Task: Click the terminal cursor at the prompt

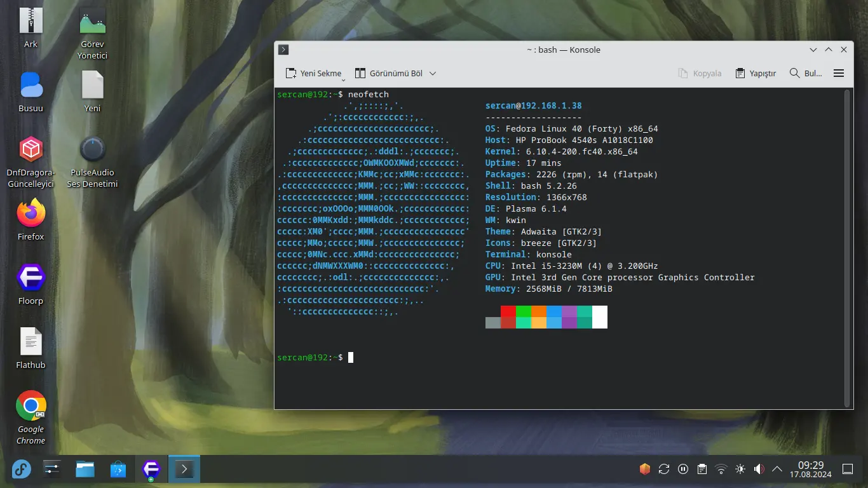Action: [351, 358]
